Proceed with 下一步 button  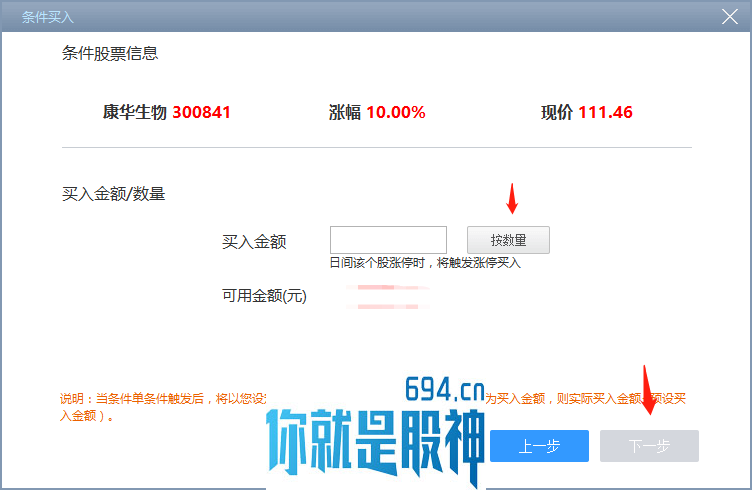pos(649,446)
